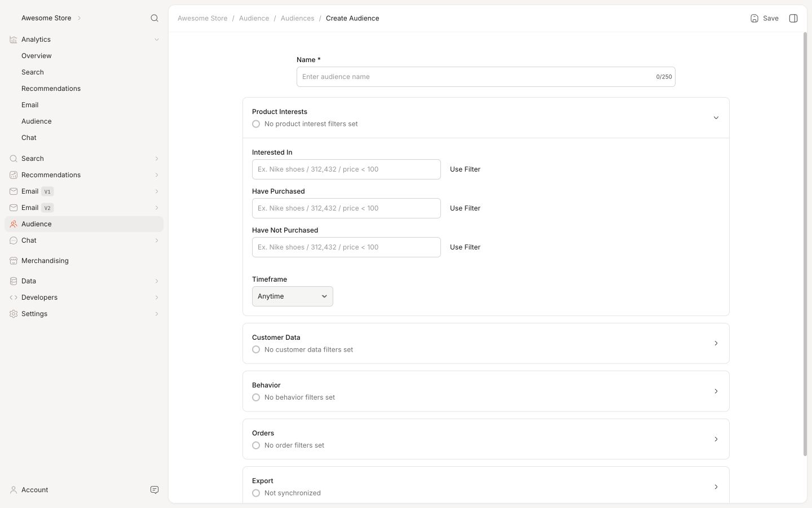The height and width of the screenshot is (508, 812).
Task: Open the Awesome Store switcher
Action: point(51,18)
